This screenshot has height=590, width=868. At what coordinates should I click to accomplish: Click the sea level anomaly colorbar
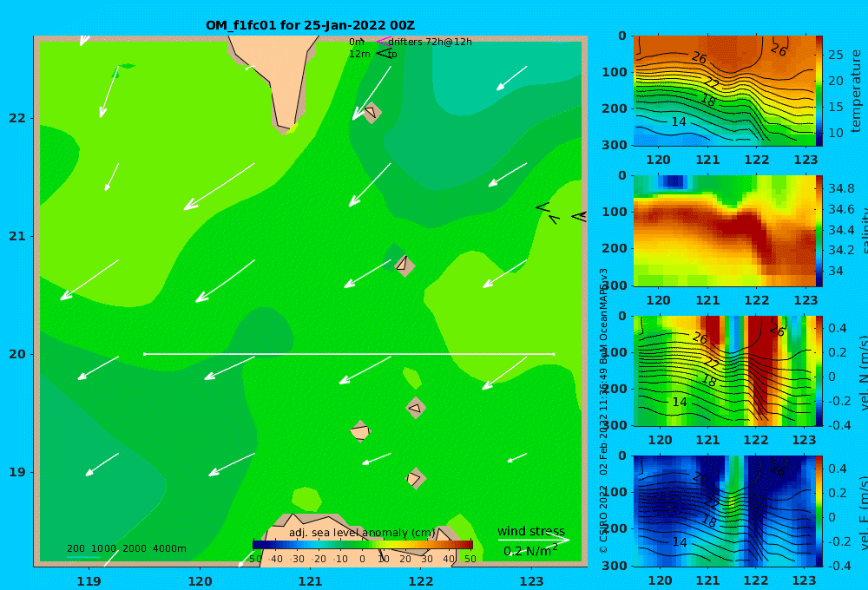(x=363, y=545)
